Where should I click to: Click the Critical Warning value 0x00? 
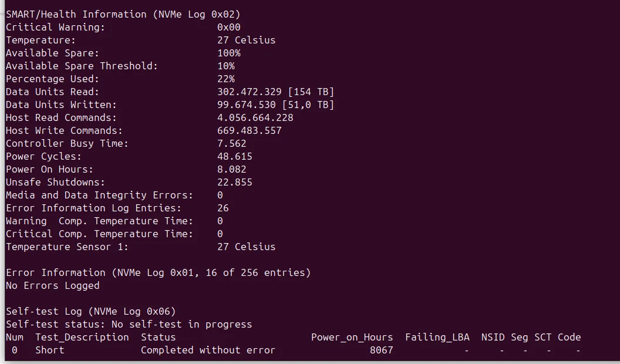pos(228,27)
